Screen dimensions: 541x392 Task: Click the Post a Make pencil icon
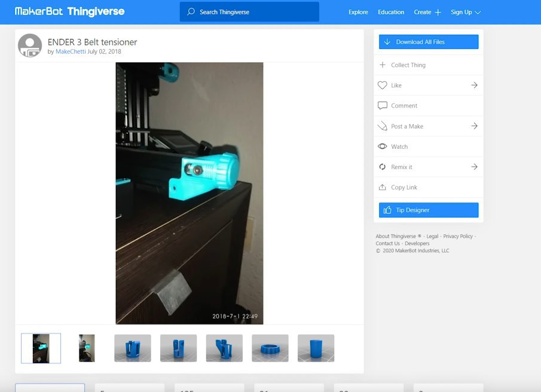coord(383,126)
